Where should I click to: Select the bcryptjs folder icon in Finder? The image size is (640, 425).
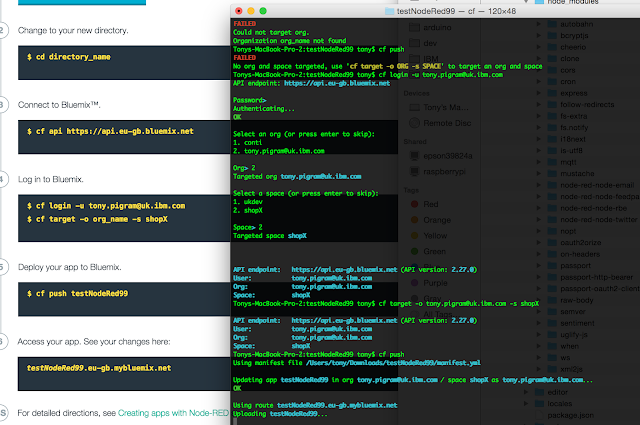(x=553, y=36)
